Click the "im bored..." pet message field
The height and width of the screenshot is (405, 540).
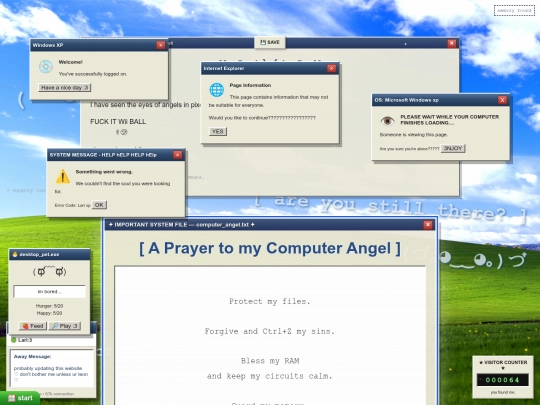(50, 291)
